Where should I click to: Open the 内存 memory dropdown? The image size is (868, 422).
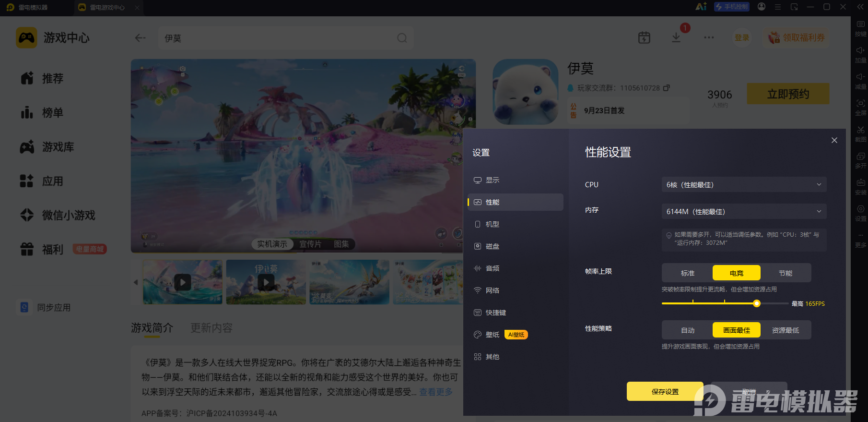744,211
